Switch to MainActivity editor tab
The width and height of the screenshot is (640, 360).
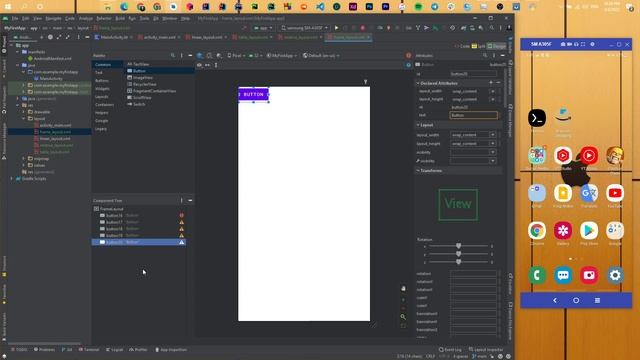pos(114,37)
